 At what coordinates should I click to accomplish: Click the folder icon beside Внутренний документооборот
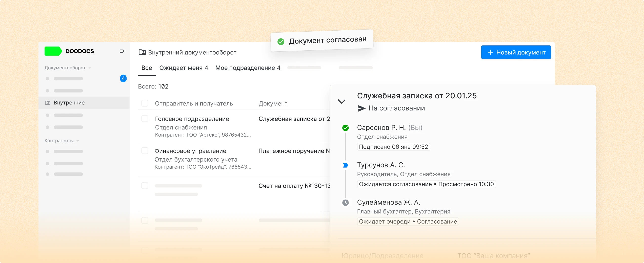142,52
